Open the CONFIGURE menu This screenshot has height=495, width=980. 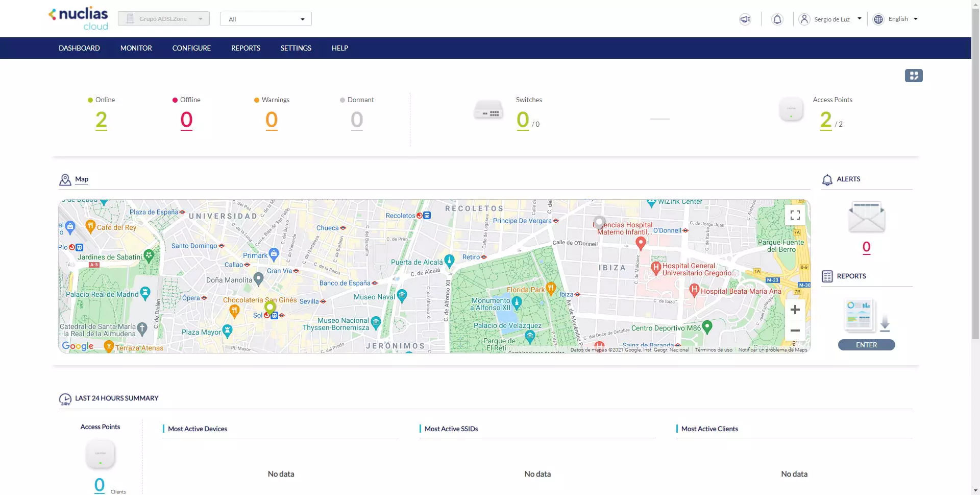[x=191, y=48]
